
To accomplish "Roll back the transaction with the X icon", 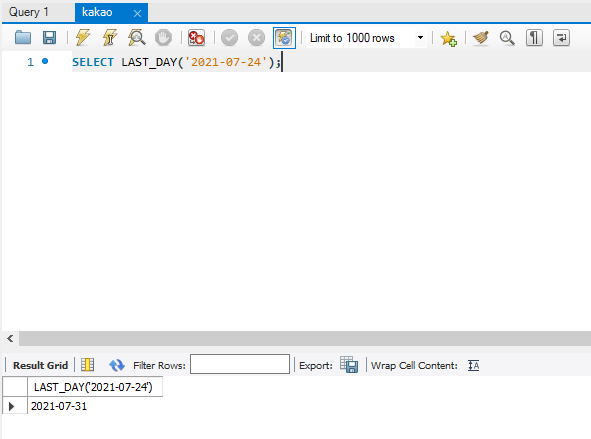I will (x=256, y=38).
